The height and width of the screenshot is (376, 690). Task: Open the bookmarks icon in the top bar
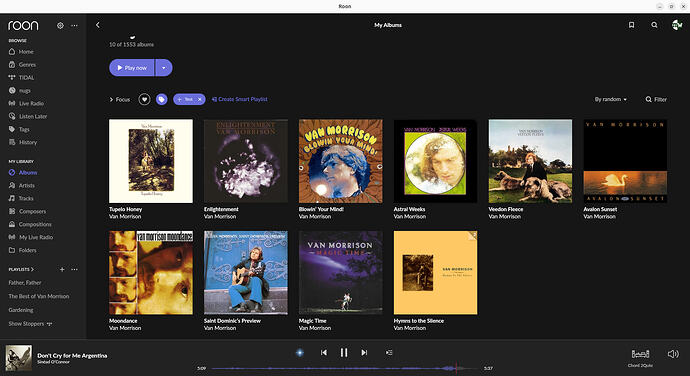pyautogui.click(x=631, y=25)
